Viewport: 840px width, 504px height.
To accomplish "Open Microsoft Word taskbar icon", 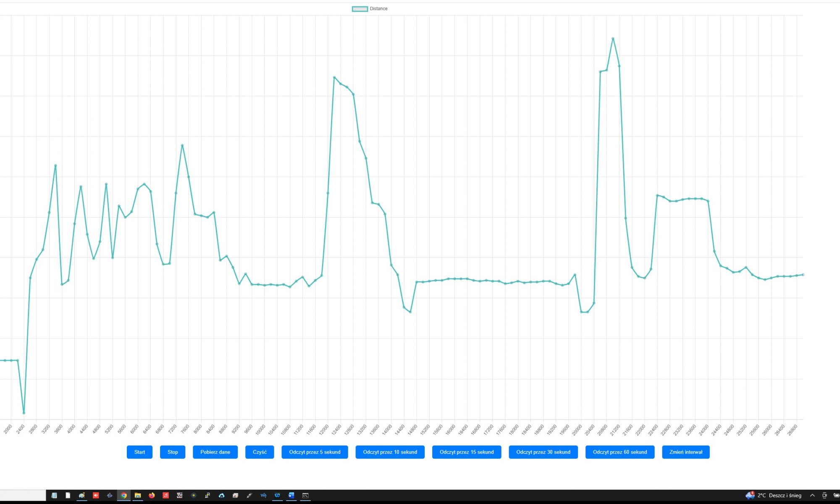I will click(291, 496).
